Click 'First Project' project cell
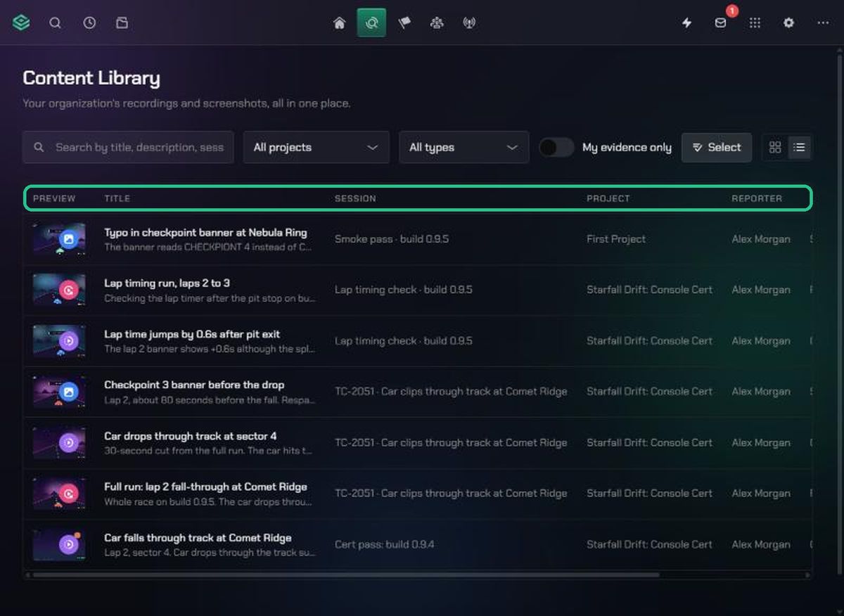The height and width of the screenshot is (616, 844). (616, 239)
